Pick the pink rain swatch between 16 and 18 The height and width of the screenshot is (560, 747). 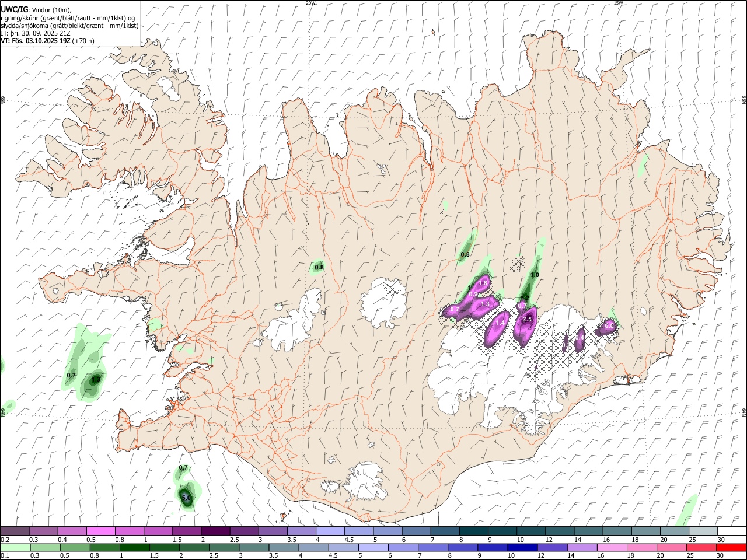(x=612, y=547)
